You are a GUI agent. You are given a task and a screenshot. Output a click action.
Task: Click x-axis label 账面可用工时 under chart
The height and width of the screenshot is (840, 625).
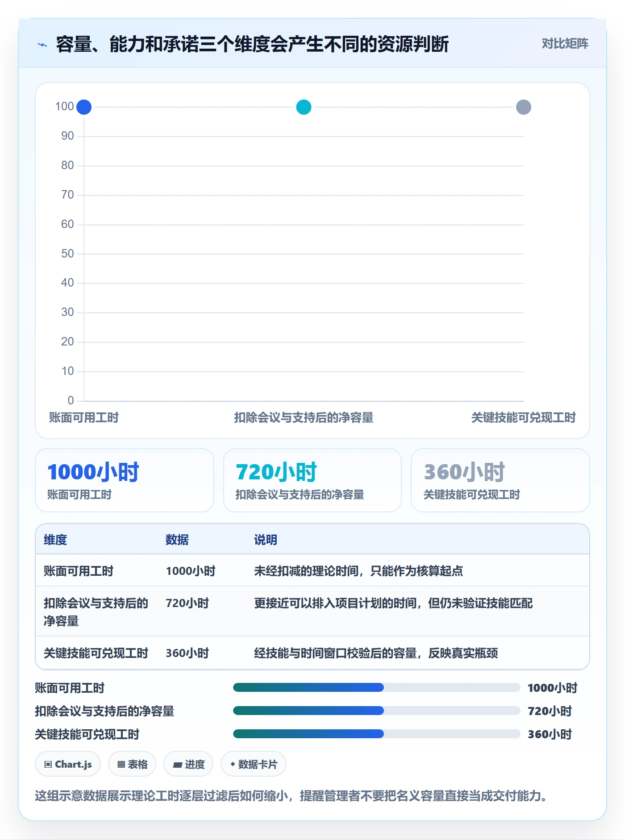tap(84, 417)
